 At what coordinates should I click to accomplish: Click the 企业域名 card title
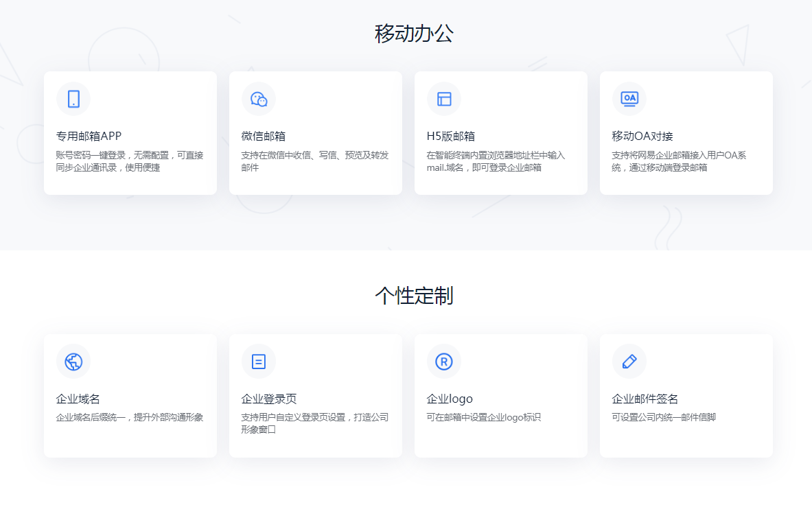point(78,399)
